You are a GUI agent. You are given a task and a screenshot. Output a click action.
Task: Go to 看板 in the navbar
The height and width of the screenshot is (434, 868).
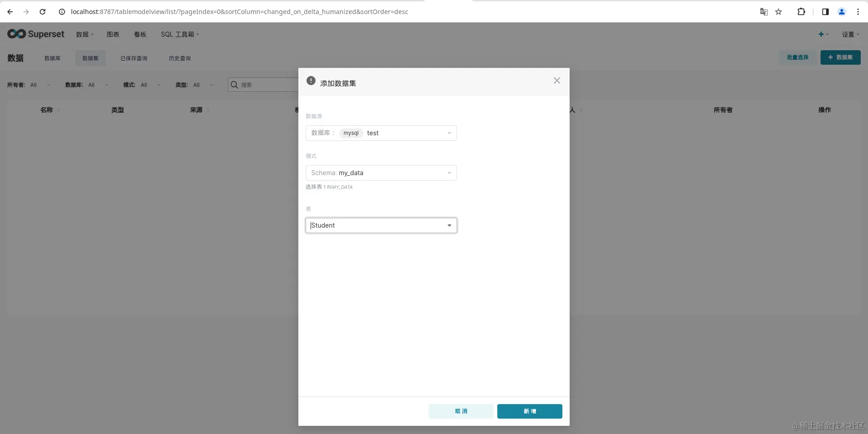click(140, 34)
